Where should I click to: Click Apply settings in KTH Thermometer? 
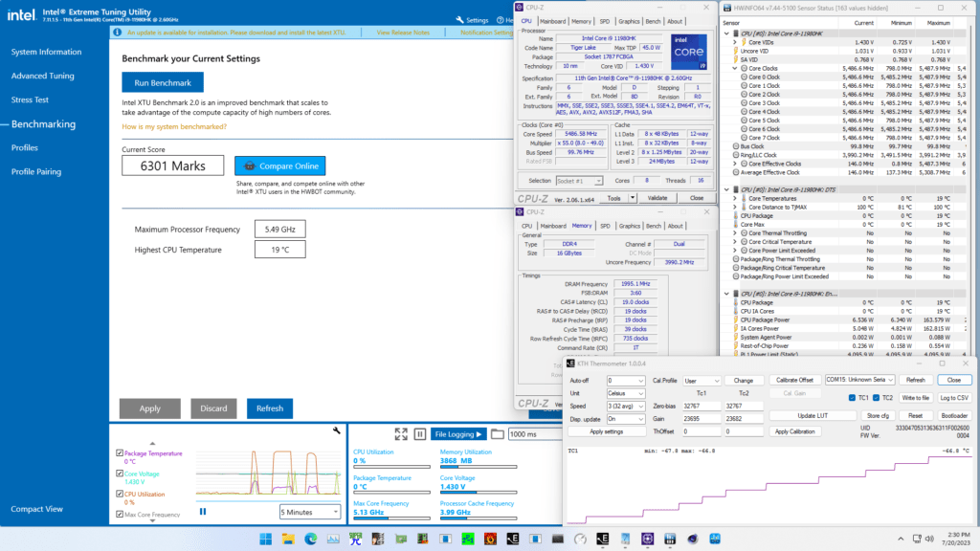click(x=606, y=431)
